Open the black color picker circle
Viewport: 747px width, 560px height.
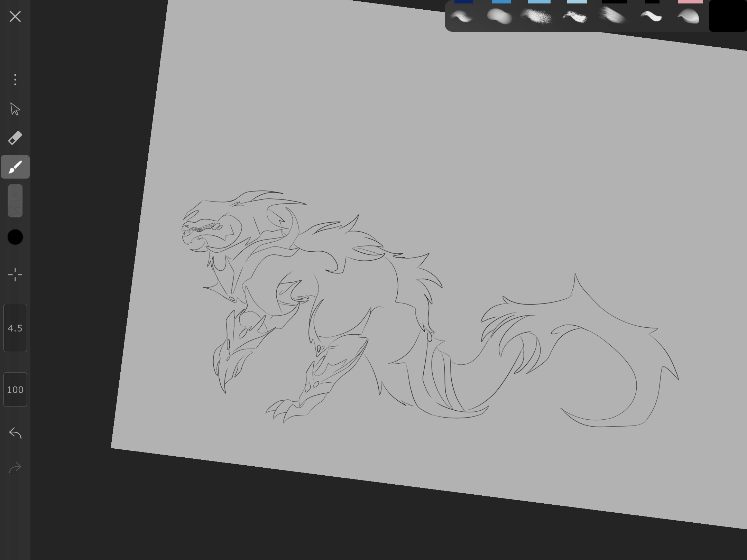pos(15,237)
